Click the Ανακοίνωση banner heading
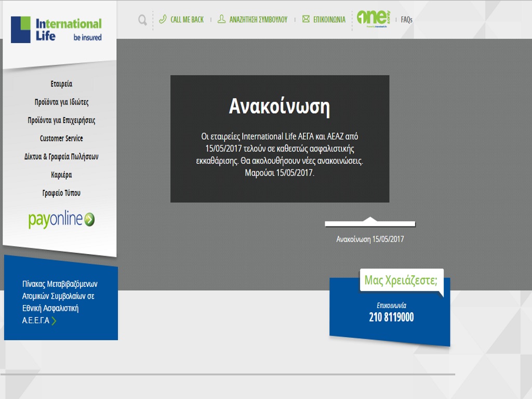 click(x=279, y=107)
